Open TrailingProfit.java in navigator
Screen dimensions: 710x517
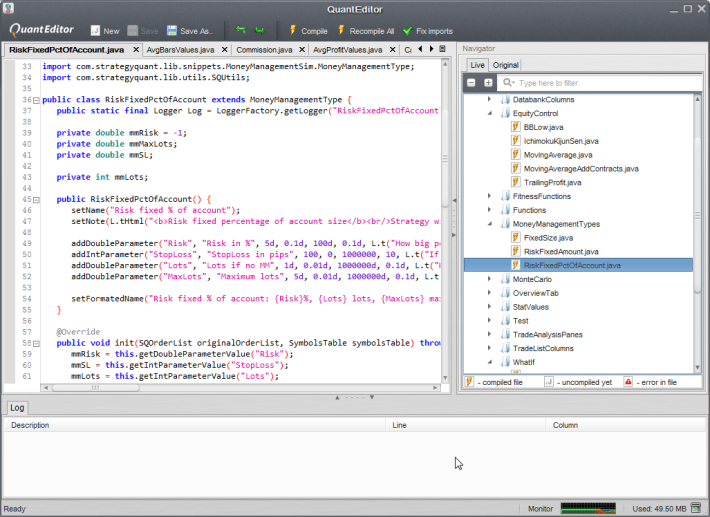[x=552, y=182]
